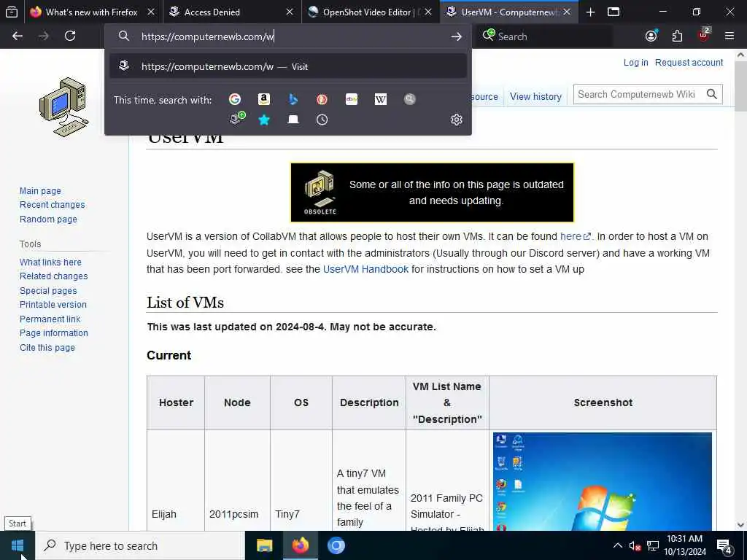Open the blue circle browser taskbar icon
Viewport: 747px width, 560px height.
click(x=336, y=545)
